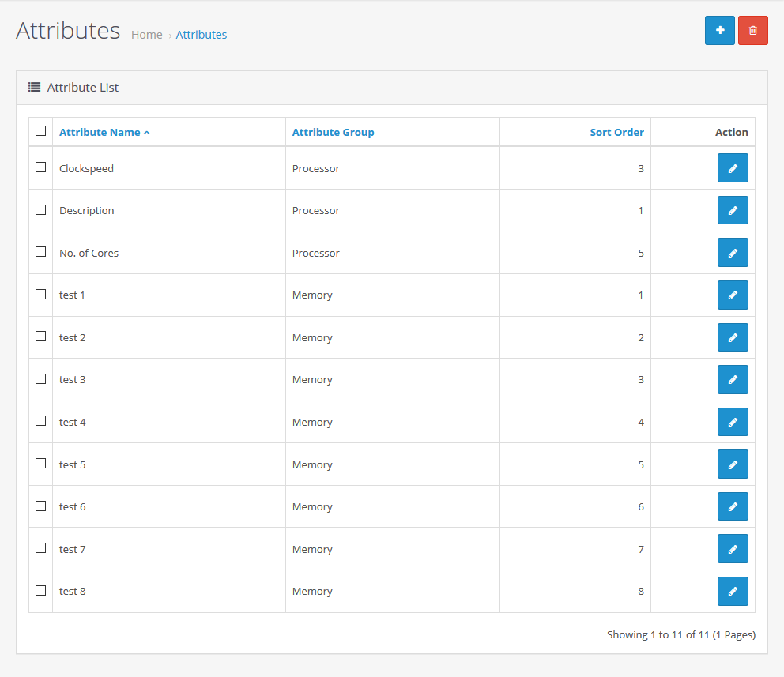This screenshot has height=677, width=784.
Task: Click the Action column header
Action: pos(732,133)
